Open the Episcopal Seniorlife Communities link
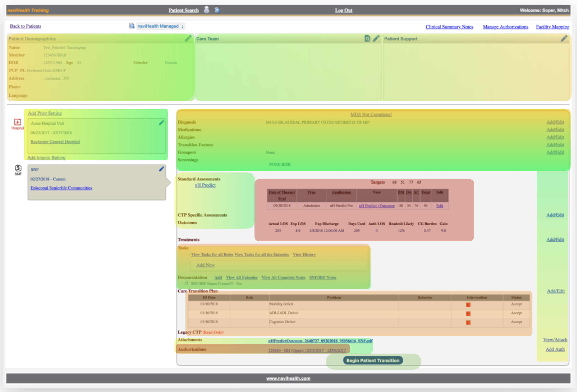The image size is (577, 392). coord(61,188)
